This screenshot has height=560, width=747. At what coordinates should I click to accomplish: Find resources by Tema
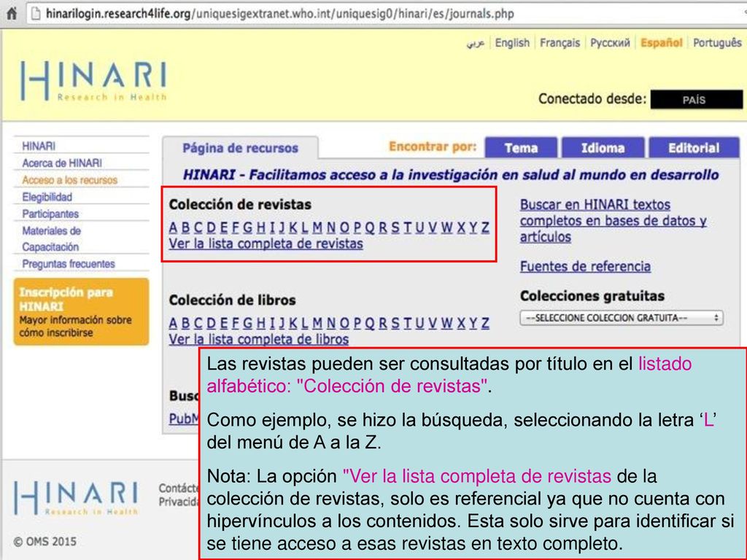click(521, 148)
